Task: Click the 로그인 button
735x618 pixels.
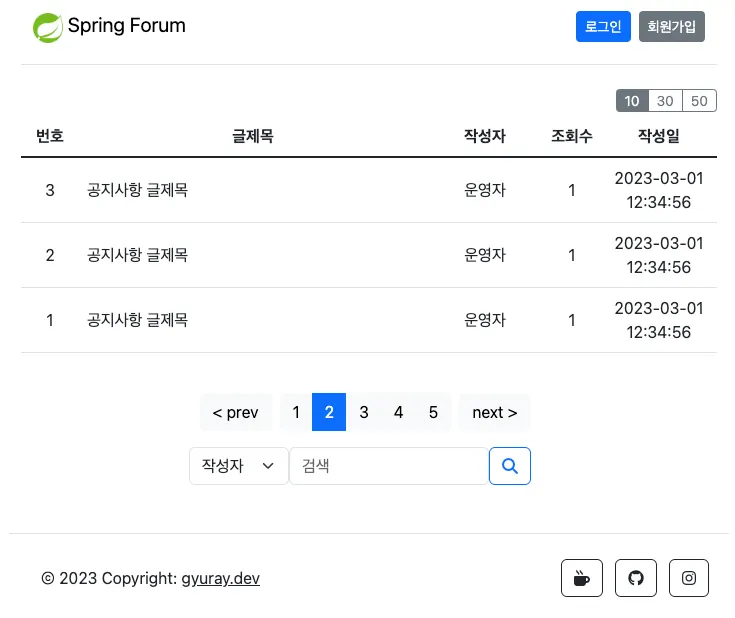Action: (x=603, y=27)
